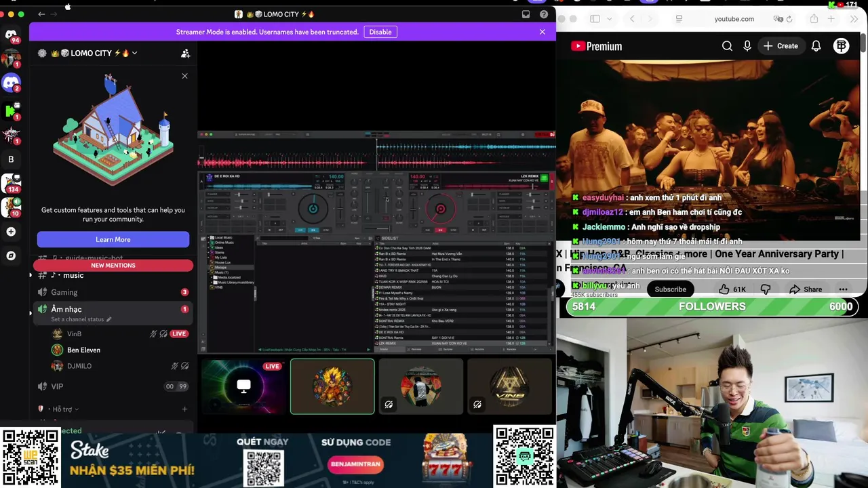Select the highlighted green-bordered participant tile
Viewport: 868px width, 488px height.
click(332, 386)
